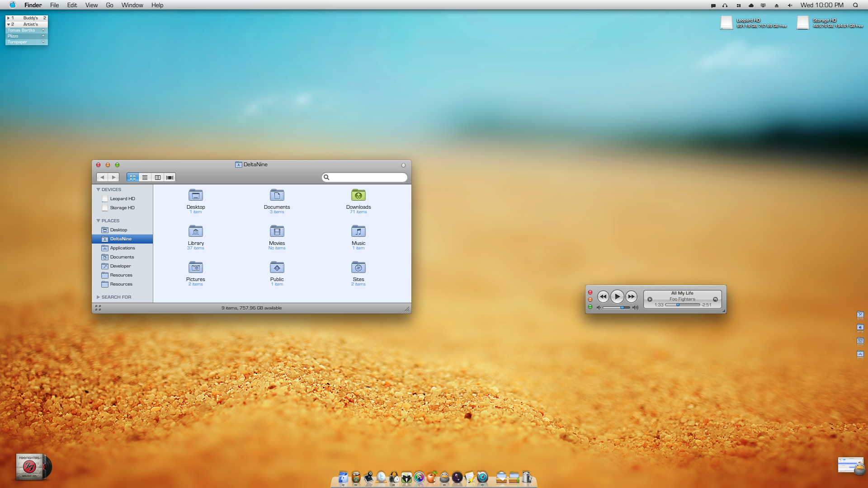868x488 pixels.
Task: Click the repeat arrow in iTunes display
Action: (715, 299)
